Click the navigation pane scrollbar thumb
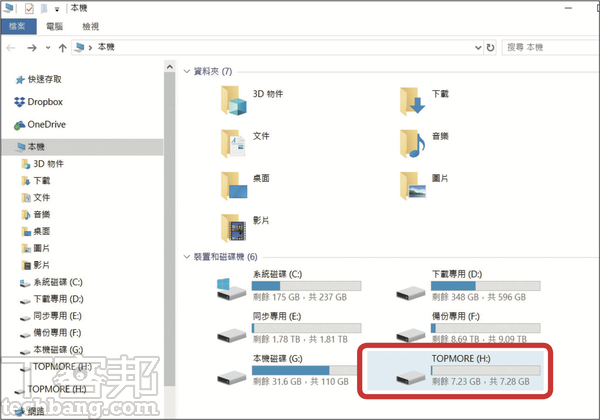 click(x=170, y=230)
